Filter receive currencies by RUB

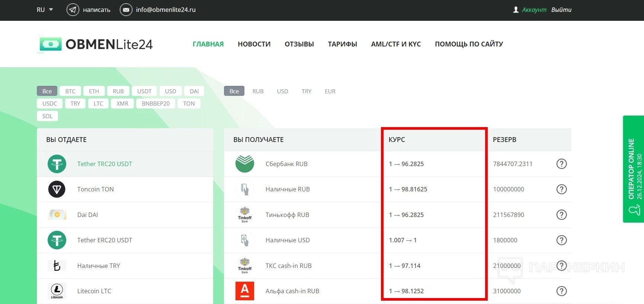(x=258, y=91)
